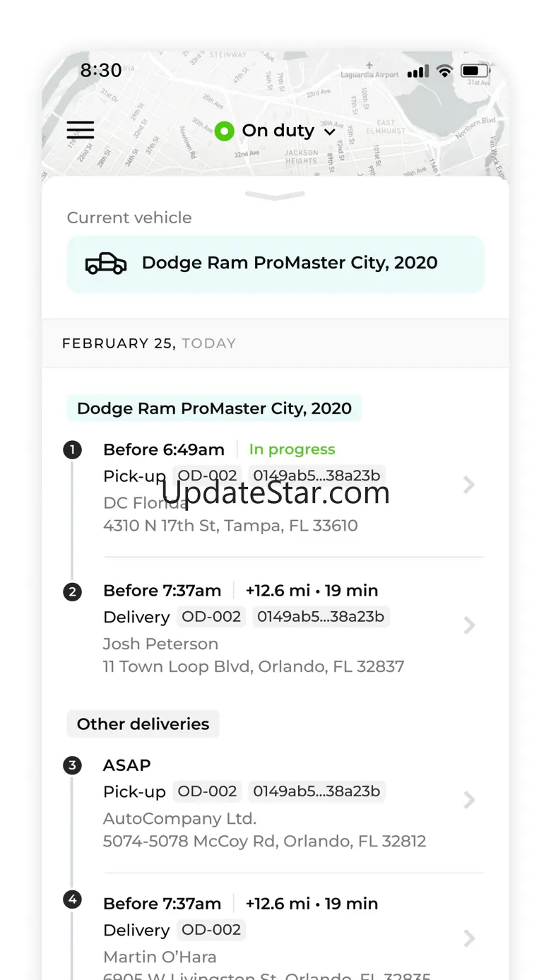Open Martin O'Hara delivery chevron

point(468,938)
